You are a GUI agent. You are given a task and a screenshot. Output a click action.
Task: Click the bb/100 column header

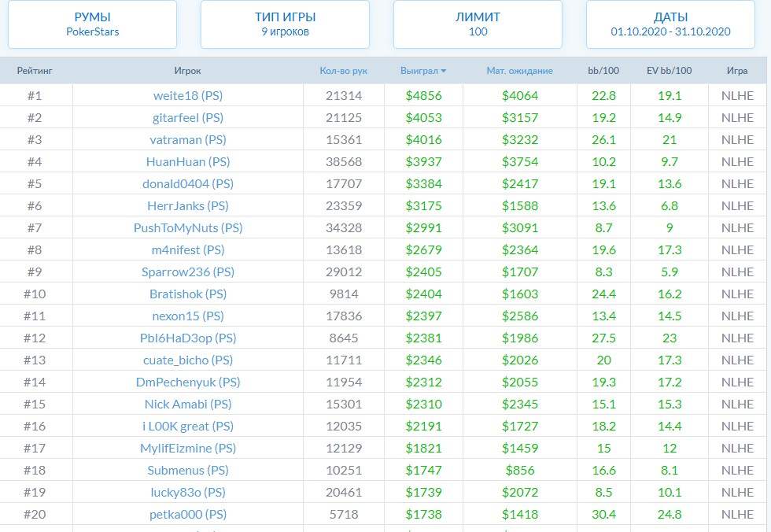coord(603,71)
